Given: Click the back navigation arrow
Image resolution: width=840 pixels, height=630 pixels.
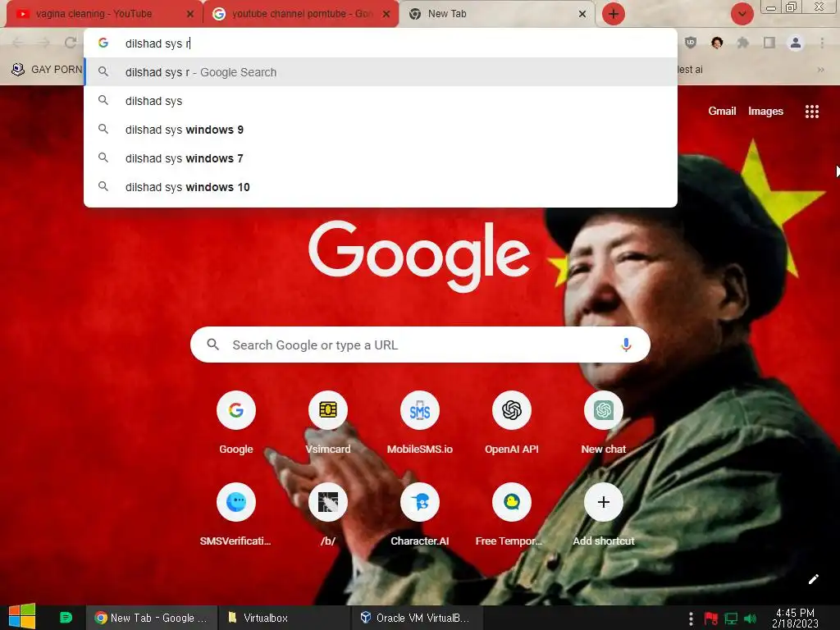Looking at the screenshot, I should click(18, 43).
